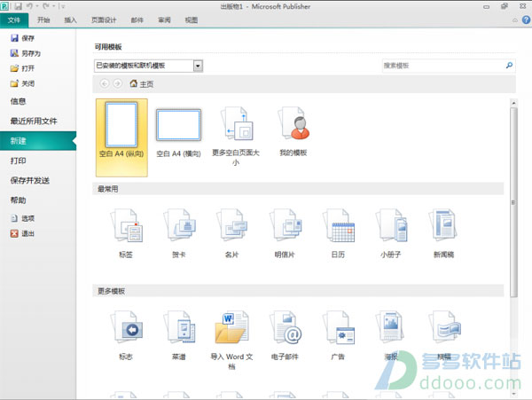The height and width of the screenshot is (400, 532).
Task: Open the undo history dropdown arrow
Action: click(36, 6)
